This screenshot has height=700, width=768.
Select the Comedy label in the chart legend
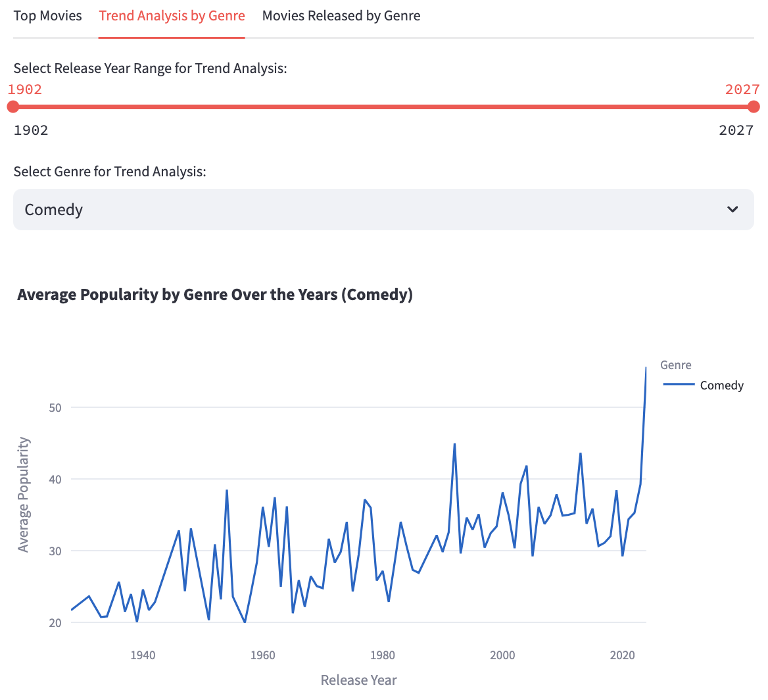tap(721, 385)
